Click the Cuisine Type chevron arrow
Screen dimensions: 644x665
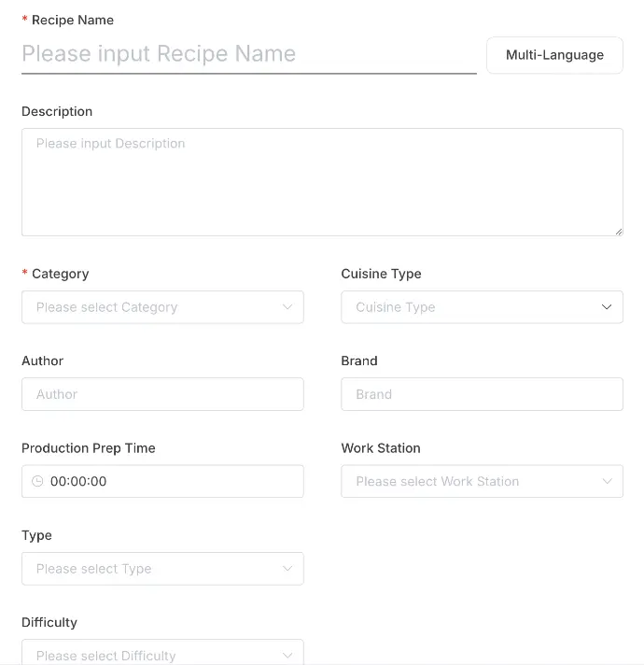[607, 307]
